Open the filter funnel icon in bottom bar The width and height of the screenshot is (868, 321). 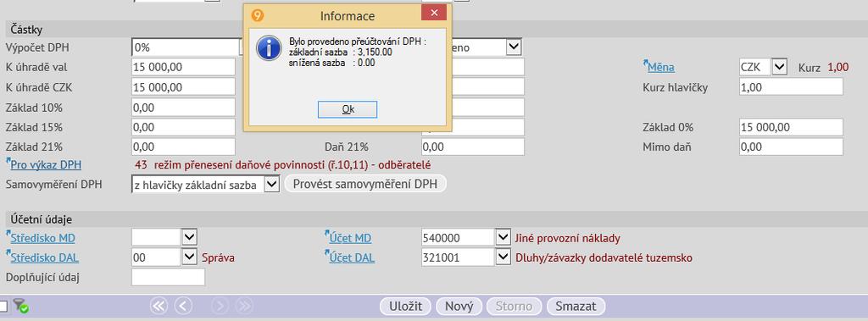[x=21, y=306]
